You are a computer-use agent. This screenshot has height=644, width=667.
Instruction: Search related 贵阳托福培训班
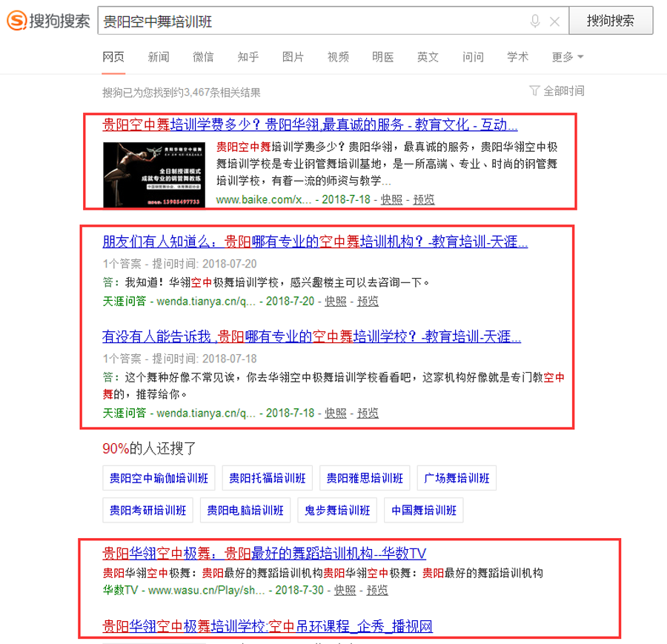click(x=267, y=478)
